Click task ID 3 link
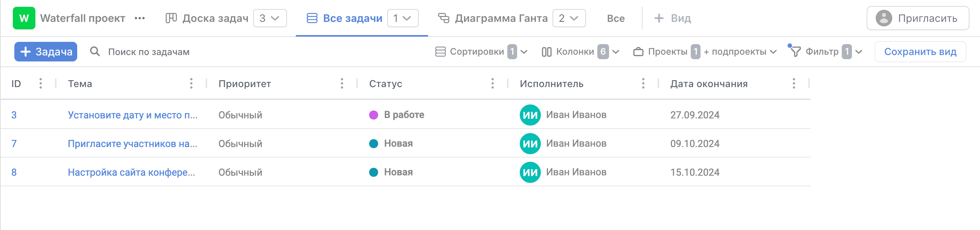This screenshot has width=980, height=230. click(x=14, y=115)
